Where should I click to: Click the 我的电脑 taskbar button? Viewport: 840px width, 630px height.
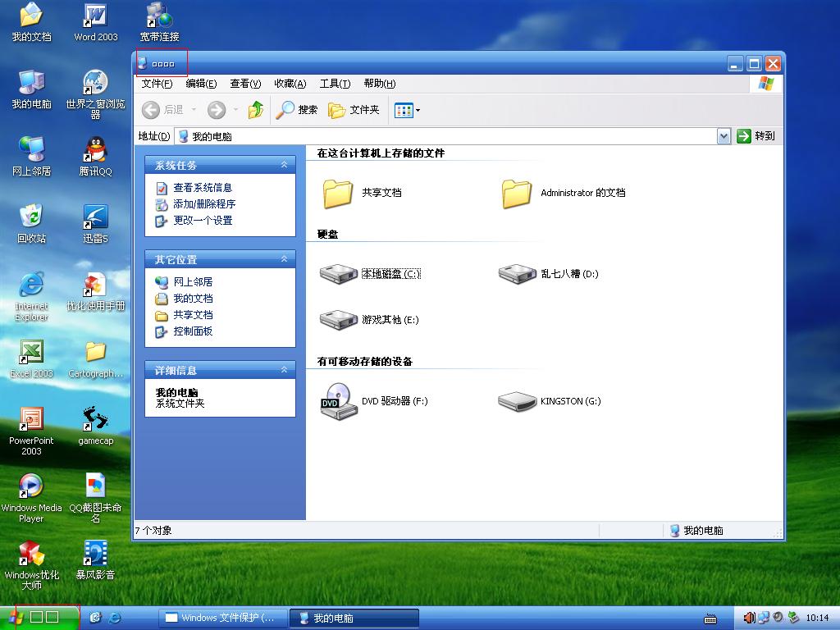(x=354, y=618)
